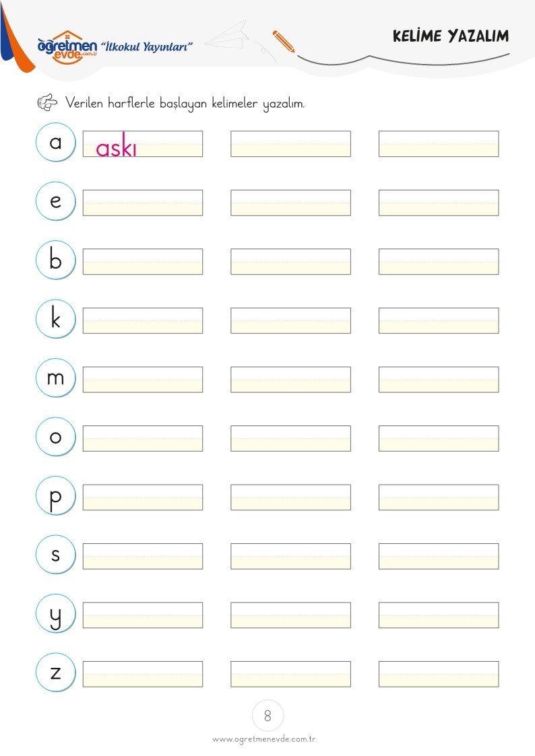Click the circled letter k
Viewport: 535px width, 756px height.
click(55, 318)
